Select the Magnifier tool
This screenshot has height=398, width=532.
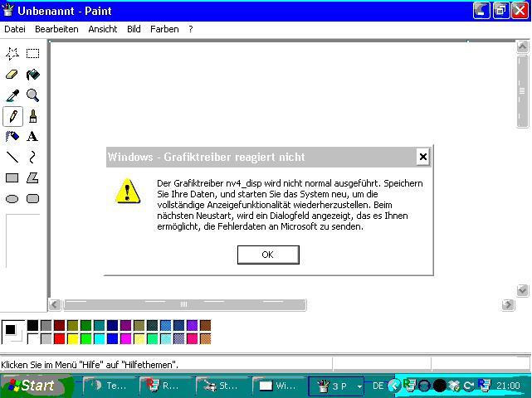pyautogui.click(x=32, y=95)
